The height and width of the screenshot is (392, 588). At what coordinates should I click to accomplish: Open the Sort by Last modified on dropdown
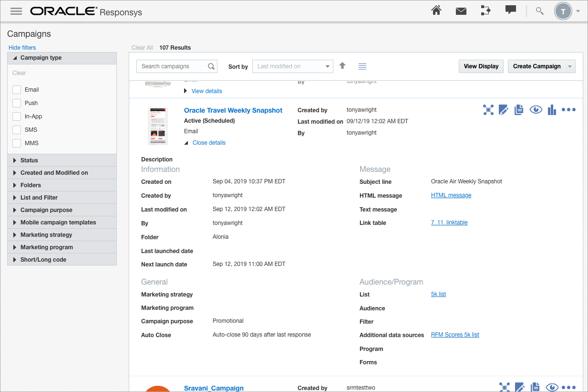pos(292,66)
